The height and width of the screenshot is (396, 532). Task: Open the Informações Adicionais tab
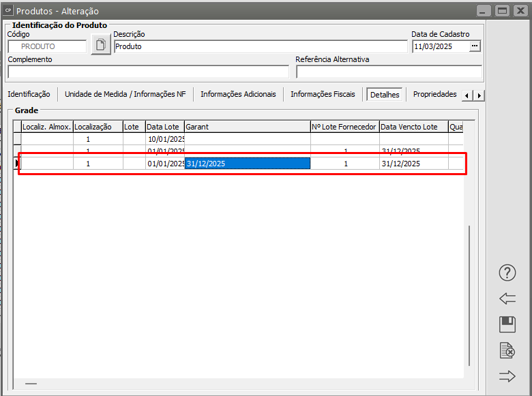238,95
